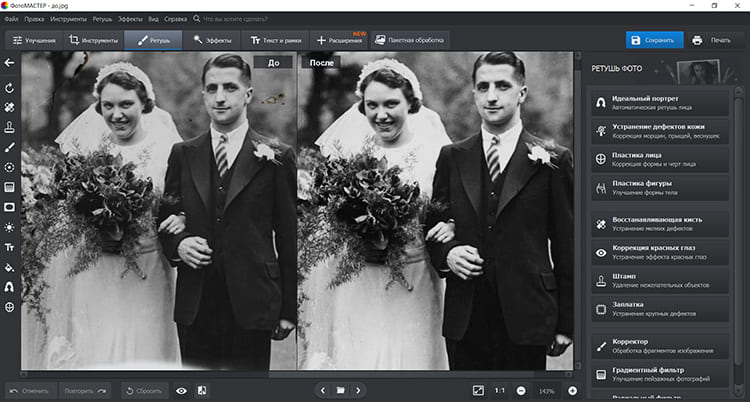Viewport: 750px width, 402px height.
Task: Open Устранение дефектов кожи tool
Action: tap(660, 131)
